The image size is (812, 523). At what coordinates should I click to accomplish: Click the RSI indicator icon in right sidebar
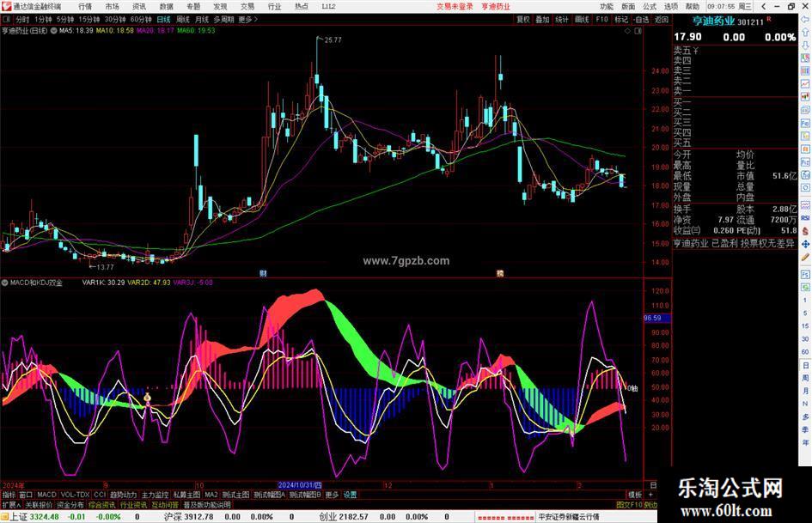[x=805, y=218]
